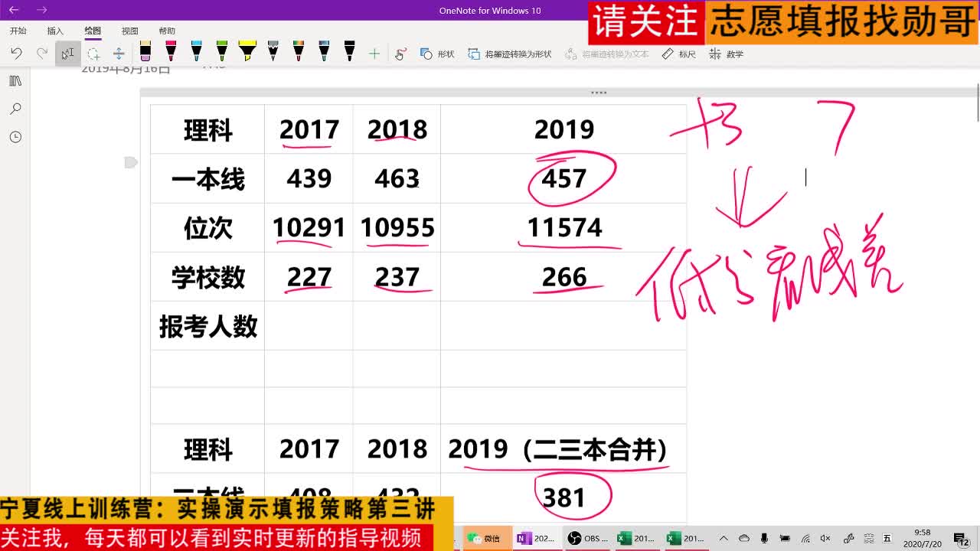This screenshot has width=980, height=551.
Task: Show notebook navigation panel
Action: tap(15, 81)
